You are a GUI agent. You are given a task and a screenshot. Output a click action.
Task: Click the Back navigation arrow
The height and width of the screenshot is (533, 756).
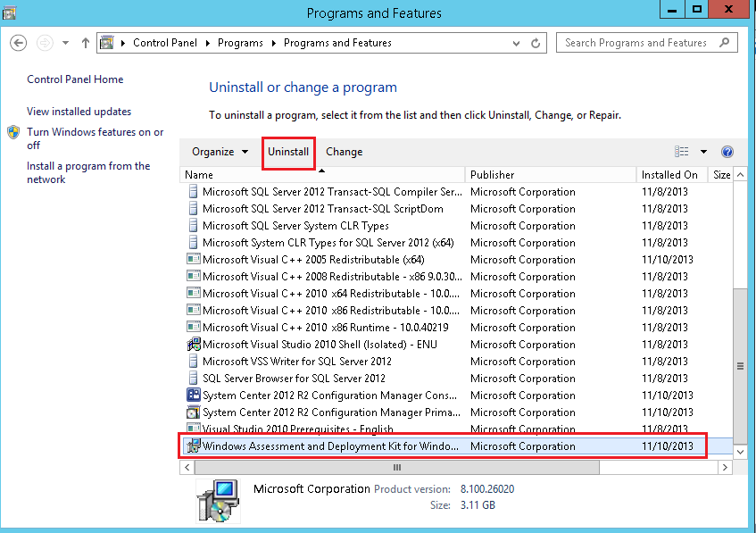pos(19,43)
